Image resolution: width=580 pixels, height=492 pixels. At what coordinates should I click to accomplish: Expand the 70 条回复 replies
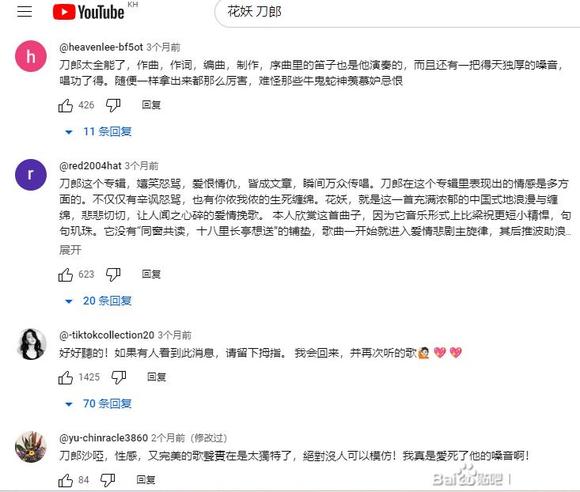[98, 404]
